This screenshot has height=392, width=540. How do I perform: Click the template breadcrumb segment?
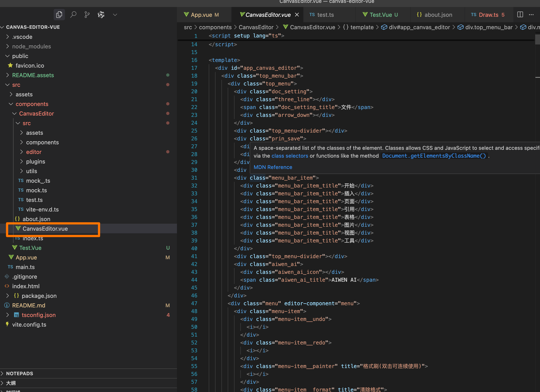click(x=362, y=27)
